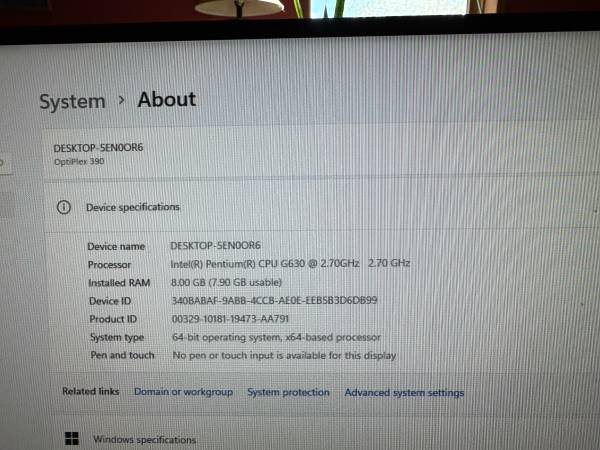Click the OptiPlex 390 model text
Screen dimensions: 600x450
click(78, 161)
